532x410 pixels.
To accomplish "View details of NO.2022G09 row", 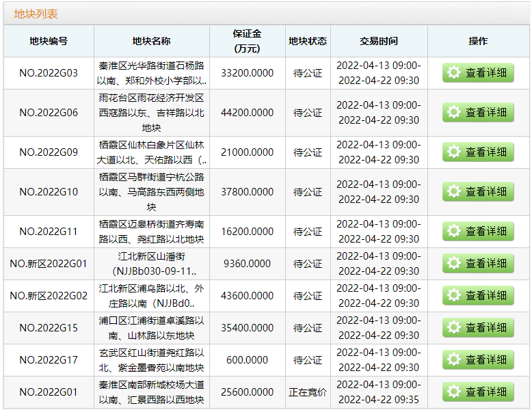I will tap(478, 152).
